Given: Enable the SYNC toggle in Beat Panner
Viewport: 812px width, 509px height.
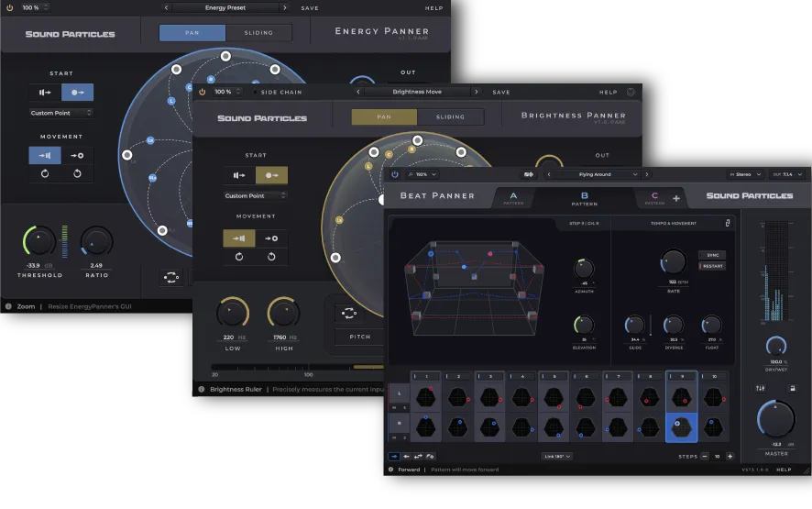Looking at the screenshot, I should [x=713, y=255].
